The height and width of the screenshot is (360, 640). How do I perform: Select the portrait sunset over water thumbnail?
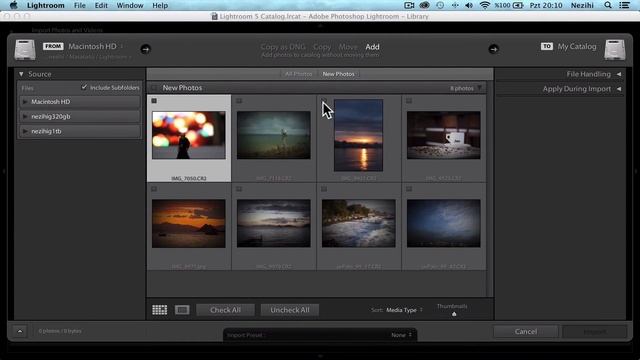coord(358,135)
